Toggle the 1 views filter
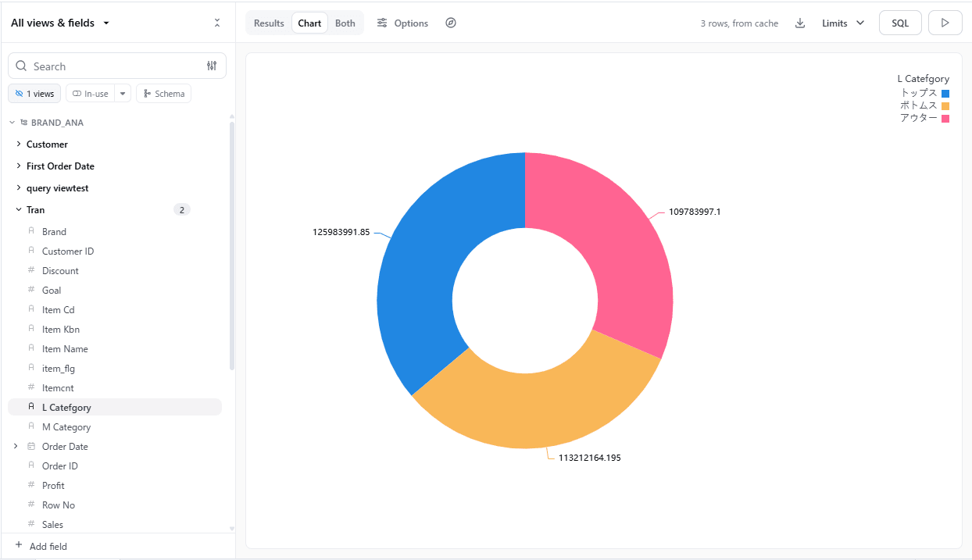972x560 pixels. tap(34, 94)
